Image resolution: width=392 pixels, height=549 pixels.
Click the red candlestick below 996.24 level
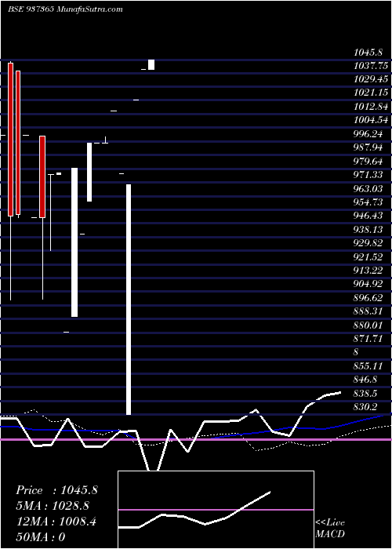coord(42,176)
